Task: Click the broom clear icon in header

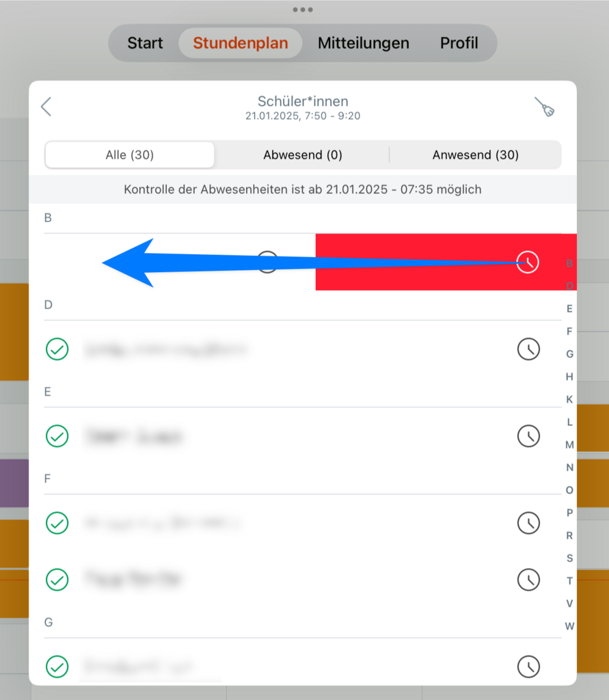Action: click(545, 107)
